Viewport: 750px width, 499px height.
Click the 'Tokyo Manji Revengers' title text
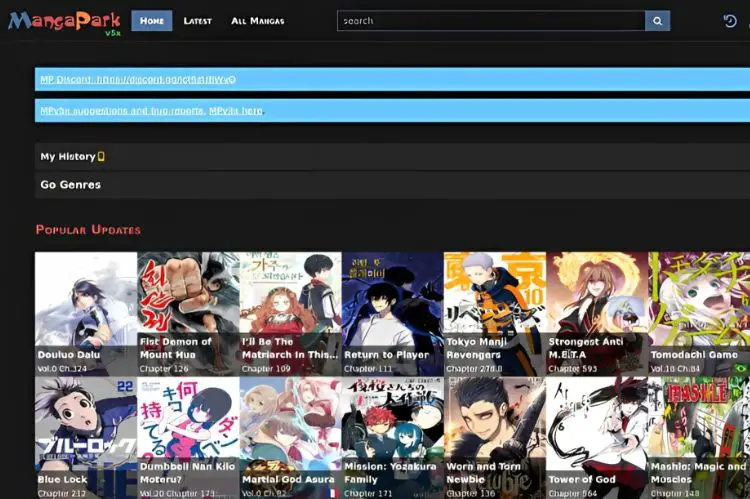[x=476, y=348]
